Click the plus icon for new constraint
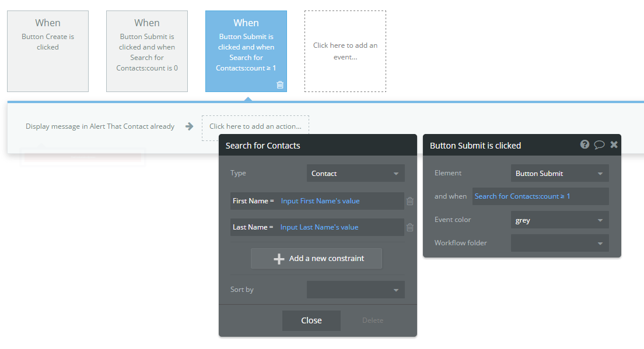644x349 pixels. click(279, 259)
